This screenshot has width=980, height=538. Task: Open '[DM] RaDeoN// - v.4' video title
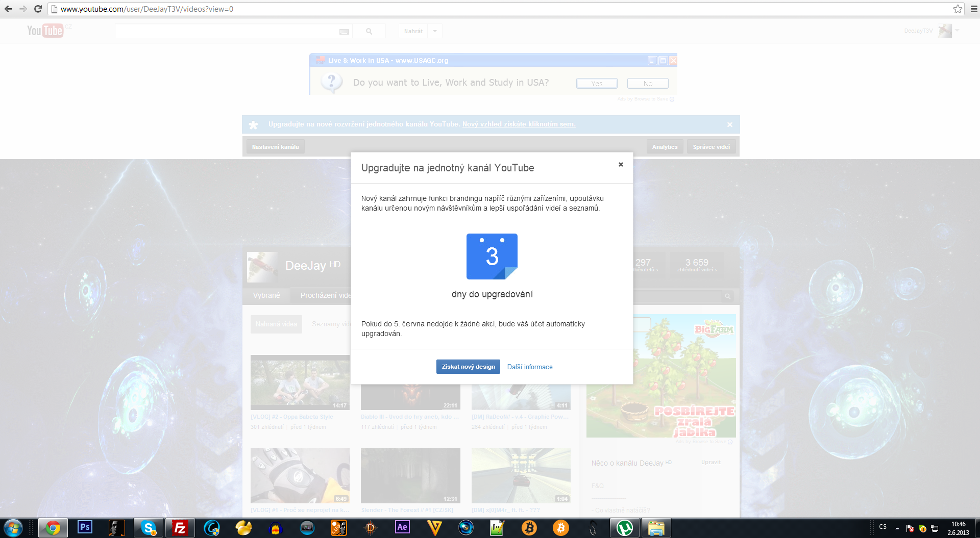520,417
